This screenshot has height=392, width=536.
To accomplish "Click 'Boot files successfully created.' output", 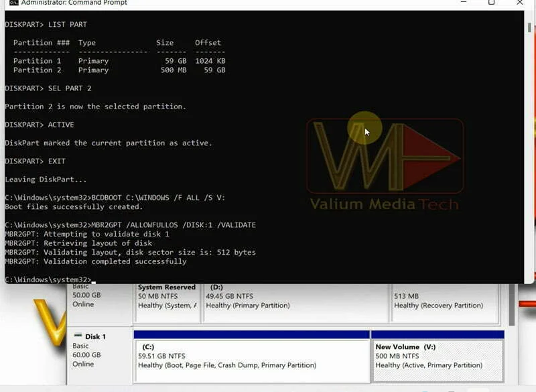I will click(74, 207).
